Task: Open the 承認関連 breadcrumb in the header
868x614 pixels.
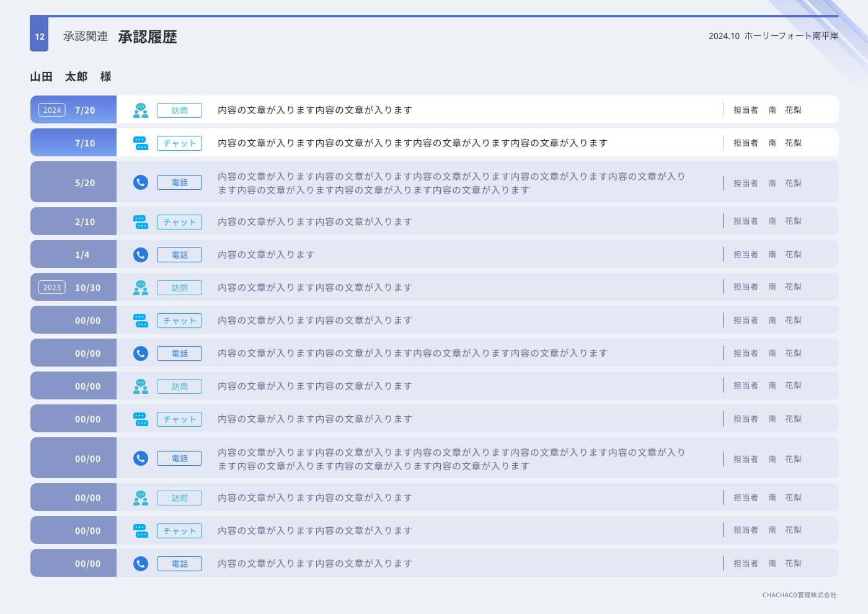Action: tap(86, 37)
